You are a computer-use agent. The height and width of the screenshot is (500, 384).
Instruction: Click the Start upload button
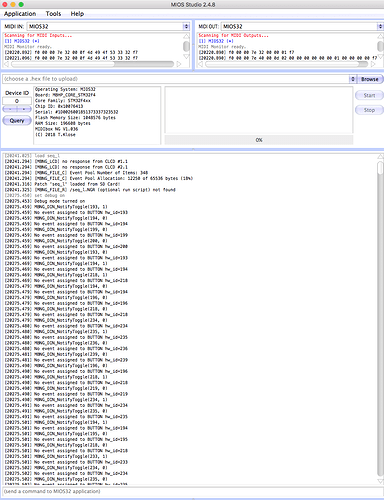[x=369, y=95]
